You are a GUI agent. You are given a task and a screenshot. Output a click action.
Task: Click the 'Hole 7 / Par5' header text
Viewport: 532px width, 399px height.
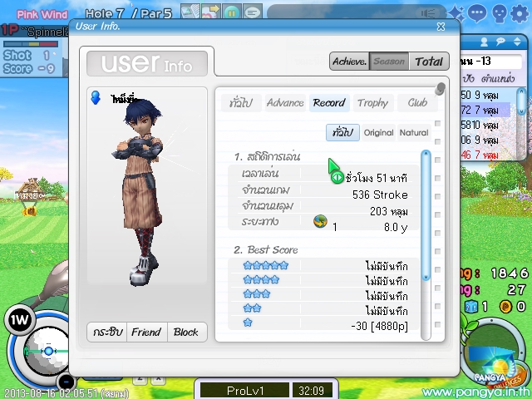[x=129, y=13]
